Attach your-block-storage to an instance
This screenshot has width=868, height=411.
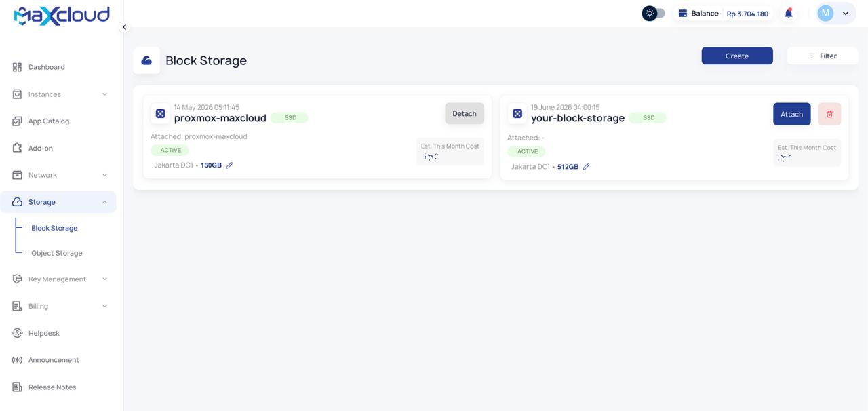[x=792, y=114]
